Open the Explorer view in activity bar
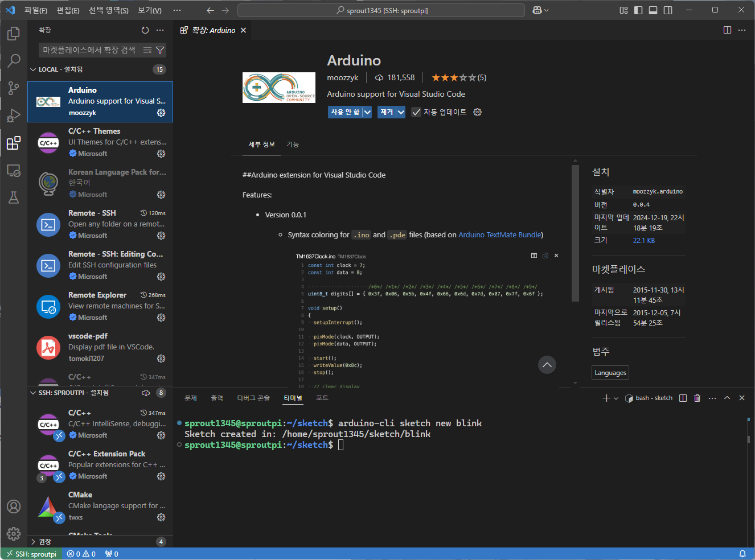 point(14,34)
